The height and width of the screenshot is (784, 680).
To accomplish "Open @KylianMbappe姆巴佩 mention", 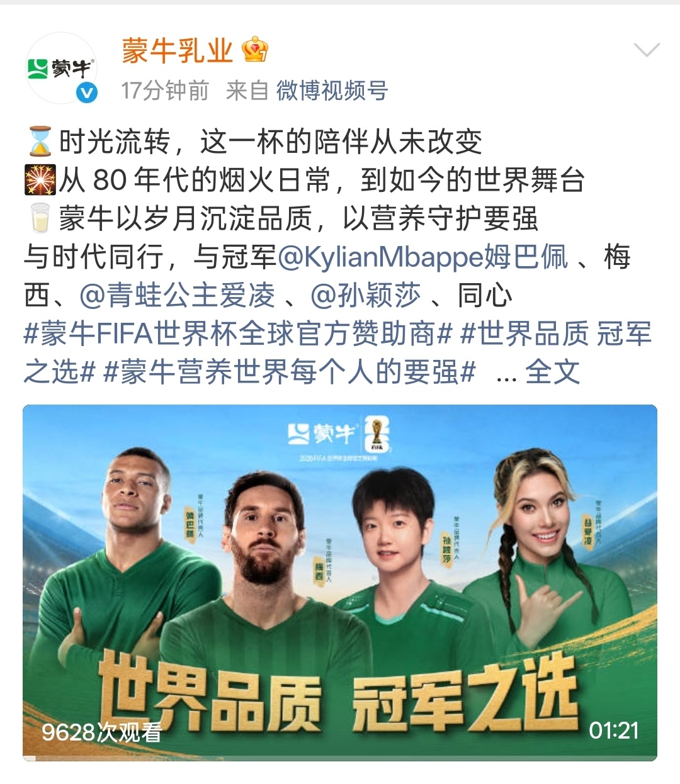I will point(422,257).
